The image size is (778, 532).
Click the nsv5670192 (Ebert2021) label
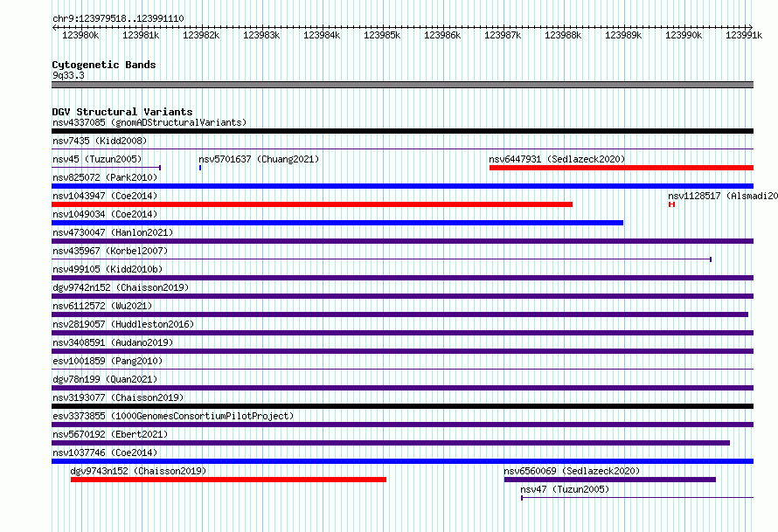110,434
